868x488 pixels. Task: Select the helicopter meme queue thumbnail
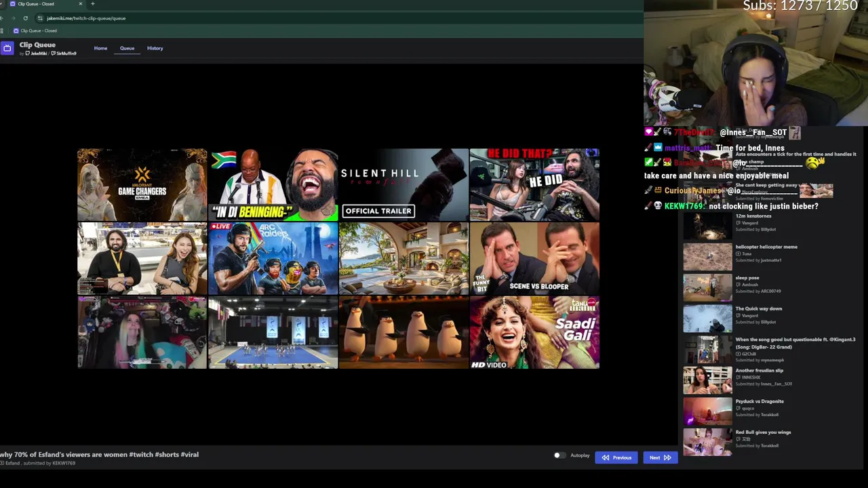point(707,257)
